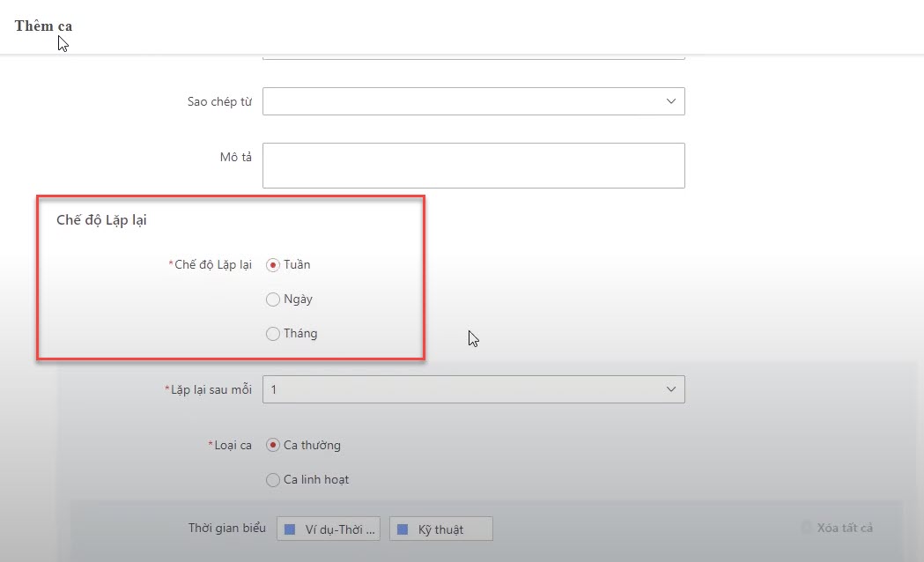Click the partially visible field above Sao chép từ
Viewport: 924px width, 562px height.
click(473, 56)
